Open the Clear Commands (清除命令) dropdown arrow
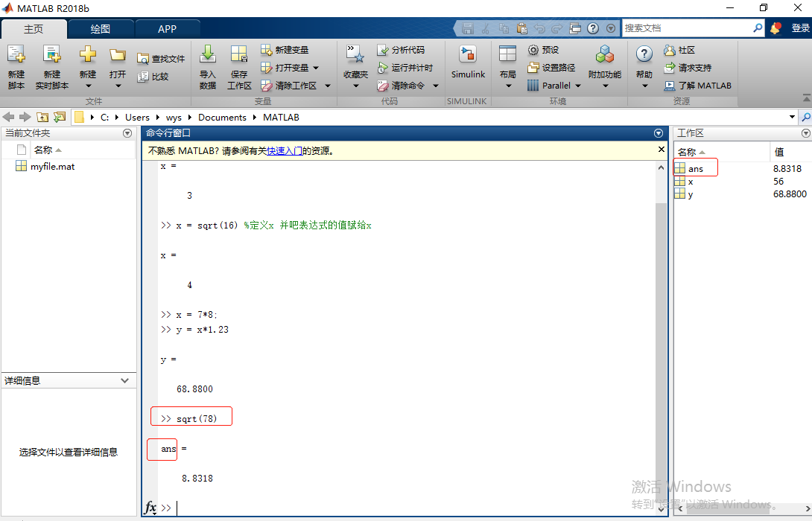This screenshot has height=521, width=812. (x=436, y=86)
